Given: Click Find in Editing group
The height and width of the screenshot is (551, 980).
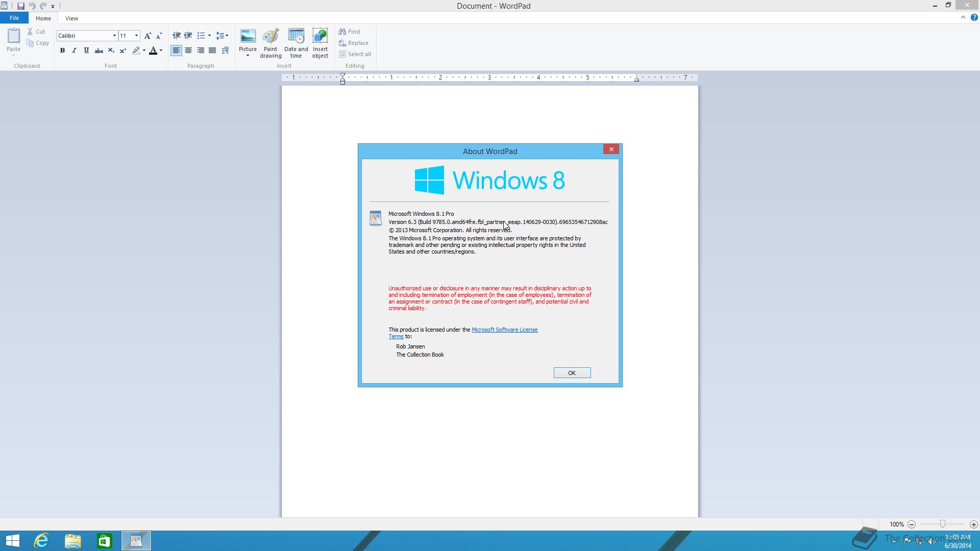Looking at the screenshot, I should (x=349, y=32).
